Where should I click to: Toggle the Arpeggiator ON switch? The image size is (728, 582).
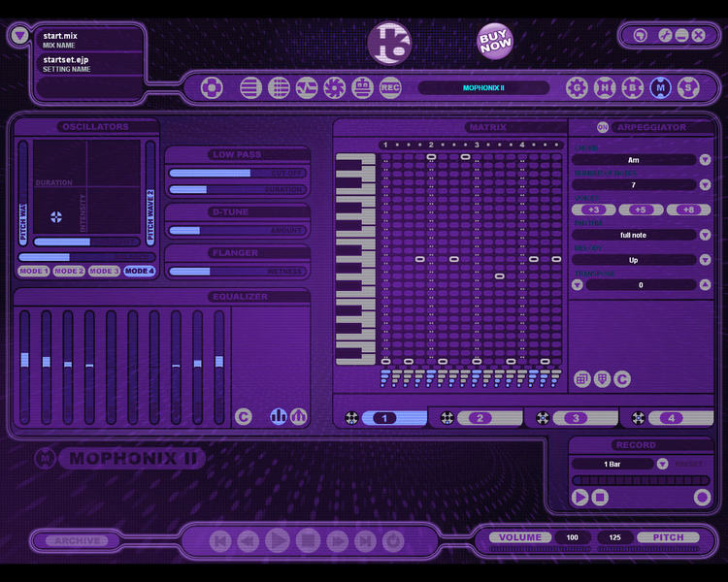click(602, 127)
